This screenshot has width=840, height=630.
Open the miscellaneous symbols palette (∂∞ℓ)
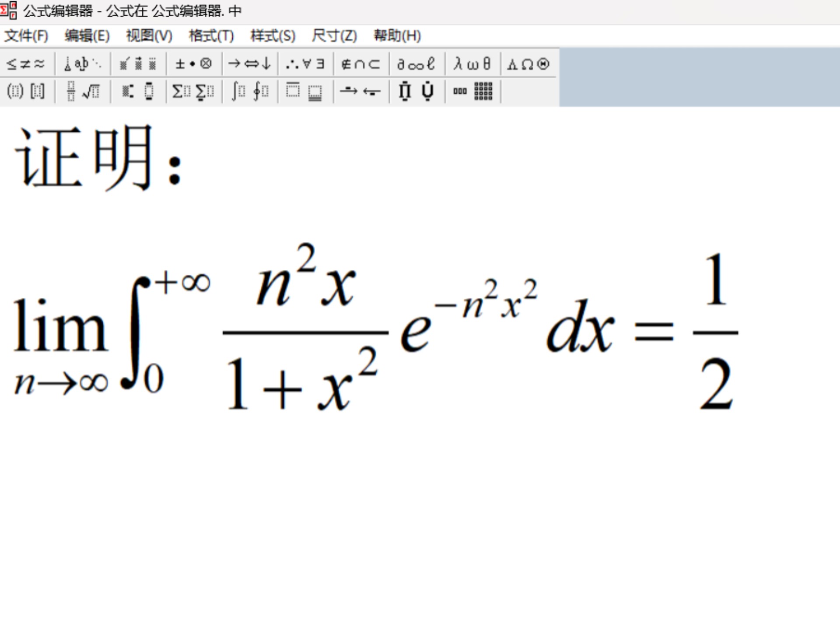pos(416,64)
